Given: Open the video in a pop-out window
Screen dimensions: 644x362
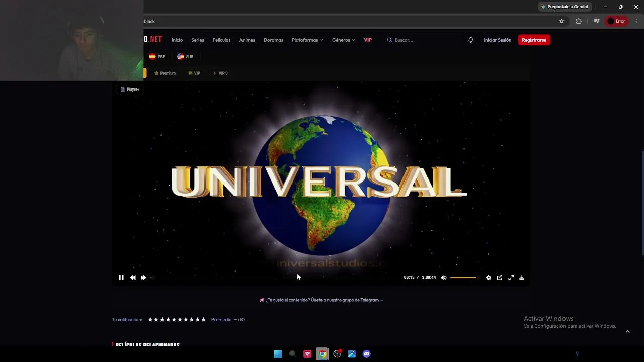Looking at the screenshot, I should click(500, 278).
